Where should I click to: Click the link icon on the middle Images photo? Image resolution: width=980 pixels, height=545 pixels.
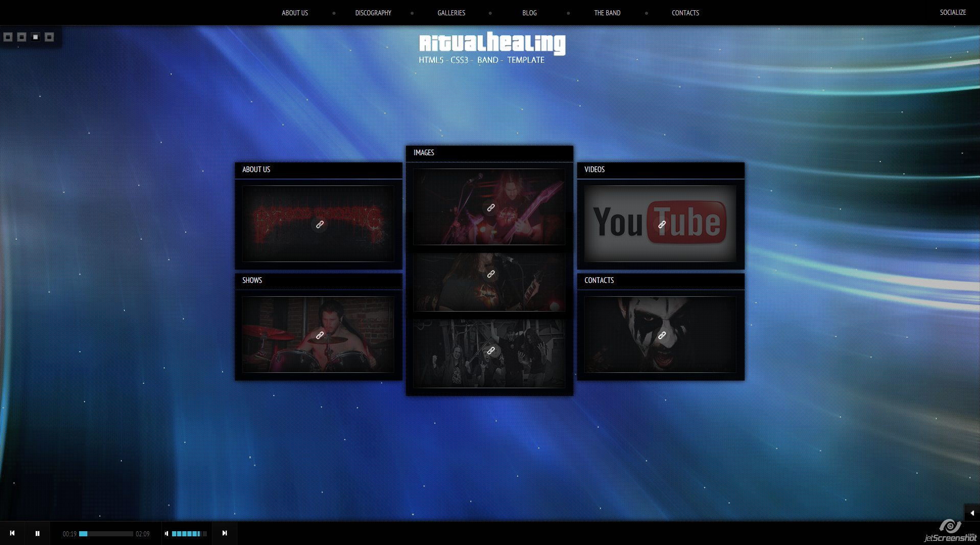pos(491,274)
